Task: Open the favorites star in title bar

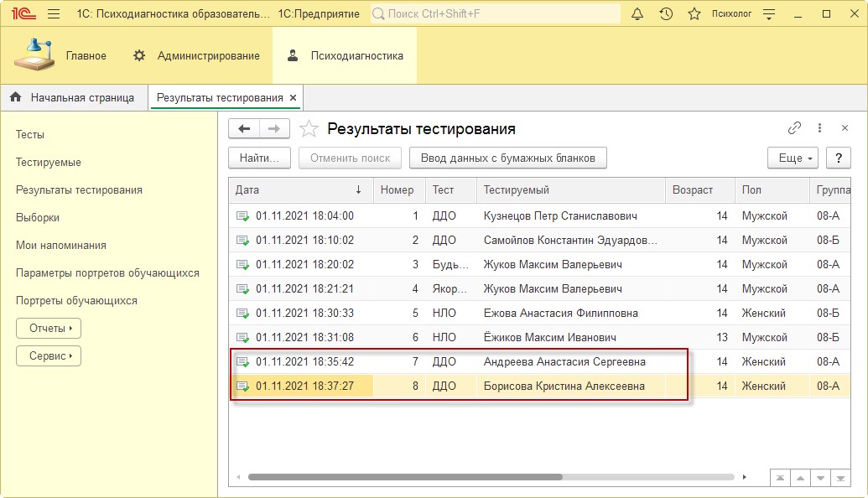Action: click(694, 14)
